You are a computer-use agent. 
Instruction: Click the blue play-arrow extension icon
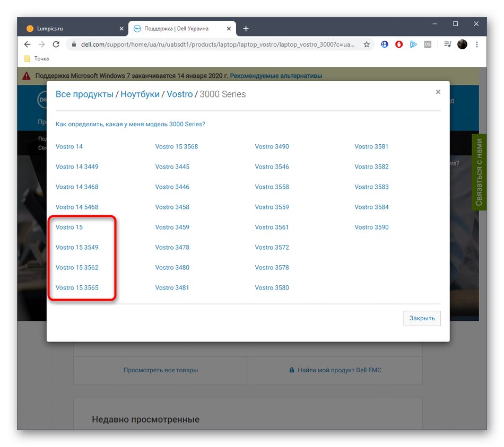click(413, 45)
